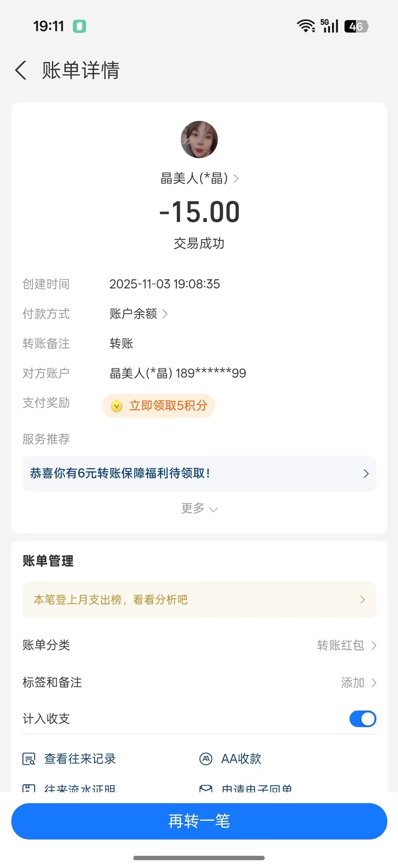Add tags via 标签和备注 row
Image resolution: width=398 pixels, height=868 pixels.
coord(358,683)
